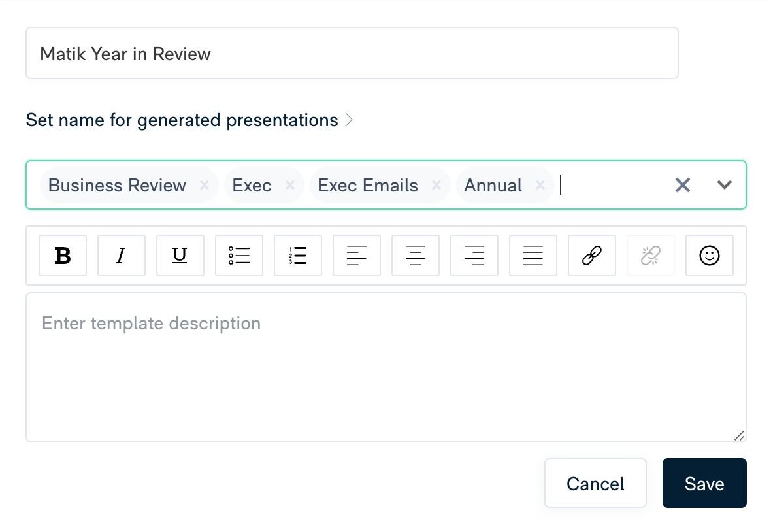Clear all selected tags

[x=683, y=185]
